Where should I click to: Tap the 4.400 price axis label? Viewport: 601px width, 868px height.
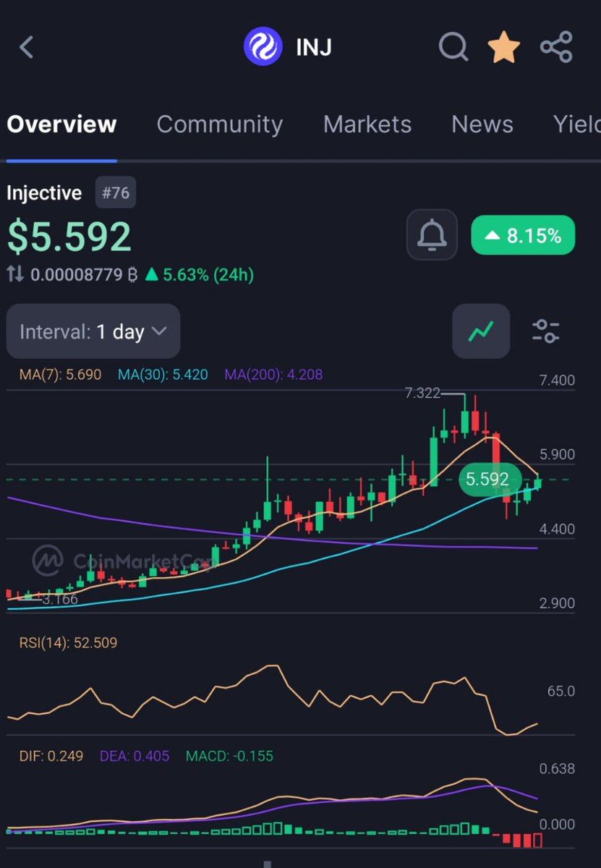pos(557,529)
